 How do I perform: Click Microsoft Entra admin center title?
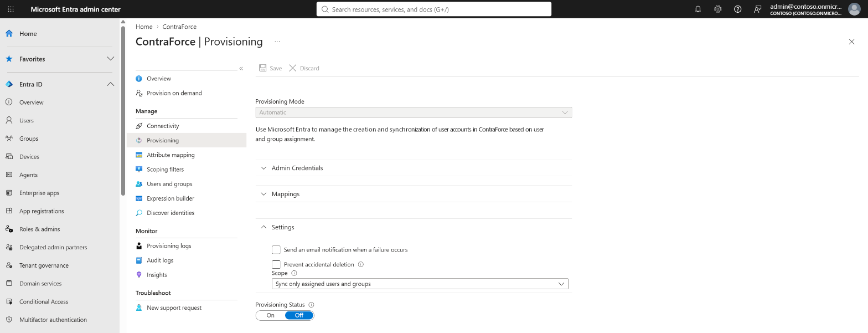[76, 9]
